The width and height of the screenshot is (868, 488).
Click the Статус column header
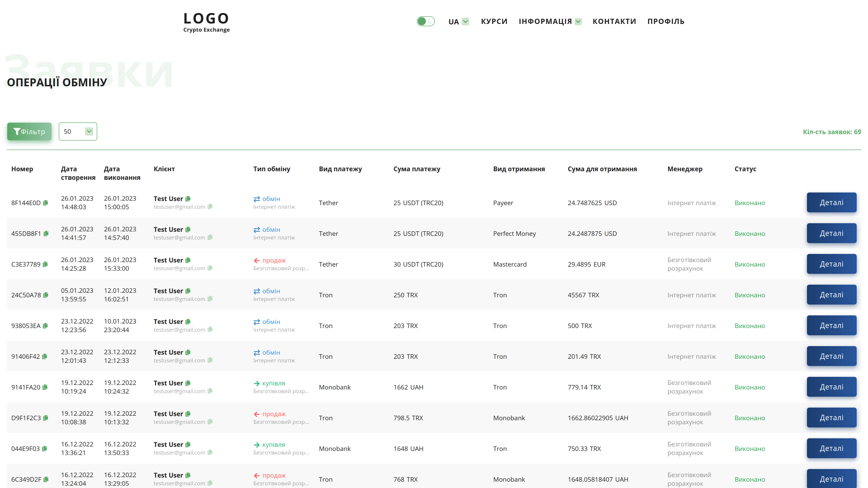pos(745,169)
